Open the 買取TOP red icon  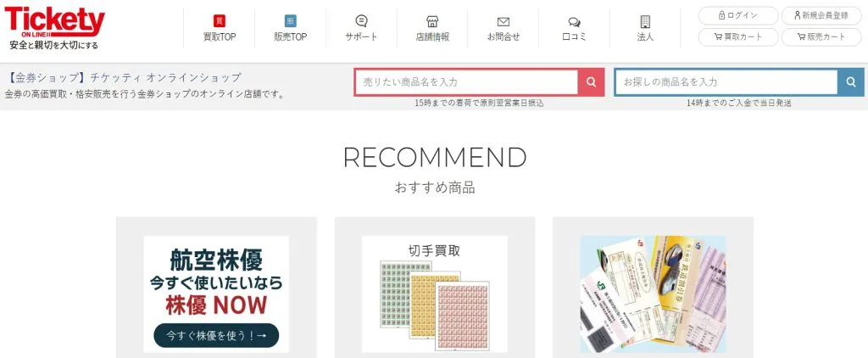220,21
